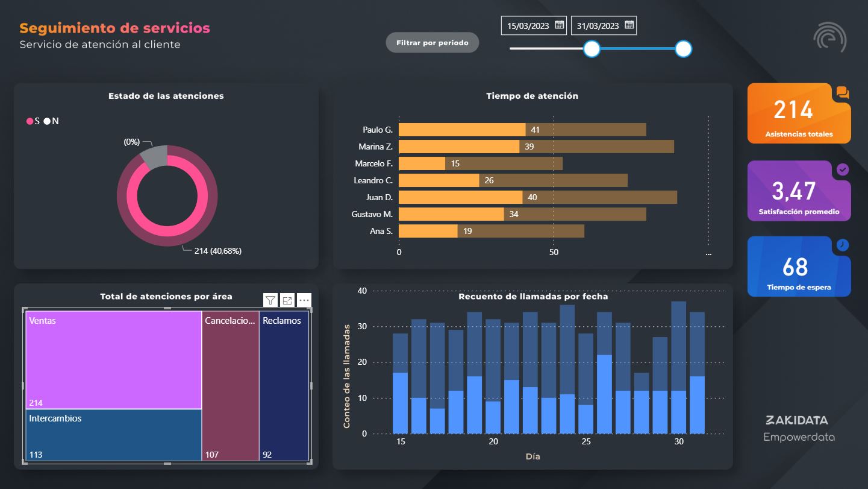Click the filter icon on the treemap visual
The height and width of the screenshot is (489, 868).
(270, 300)
